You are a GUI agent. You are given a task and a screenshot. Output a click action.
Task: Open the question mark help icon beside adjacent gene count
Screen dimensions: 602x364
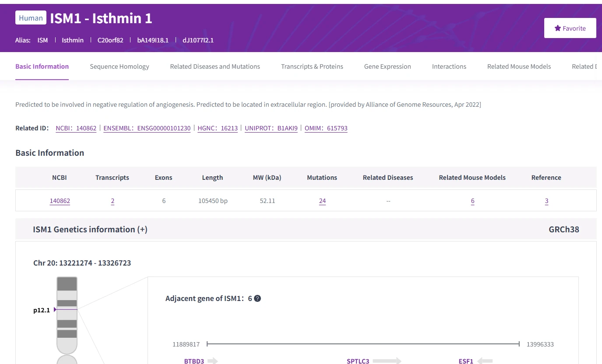click(257, 298)
